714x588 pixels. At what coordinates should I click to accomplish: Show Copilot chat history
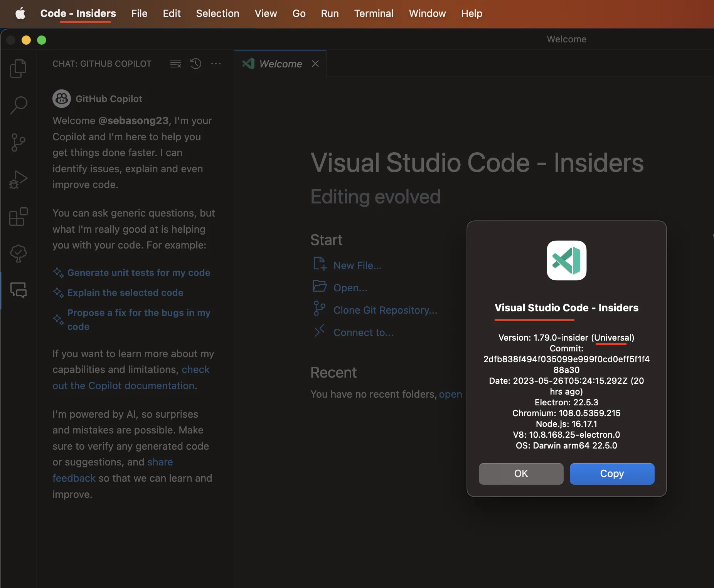[x=196, y=64]
